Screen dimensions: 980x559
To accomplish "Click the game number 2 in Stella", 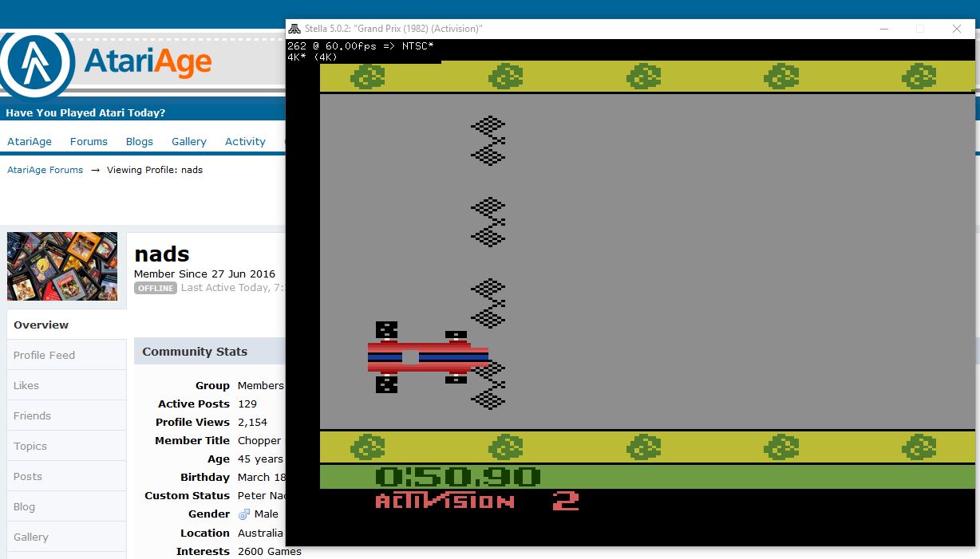I will (565, 501).
